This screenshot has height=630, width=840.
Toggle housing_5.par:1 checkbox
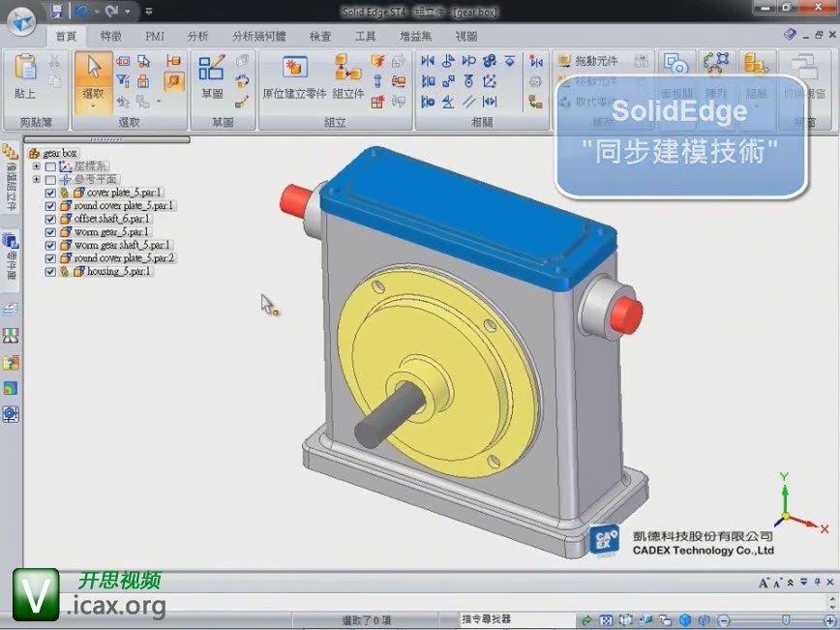click(50, 272)
